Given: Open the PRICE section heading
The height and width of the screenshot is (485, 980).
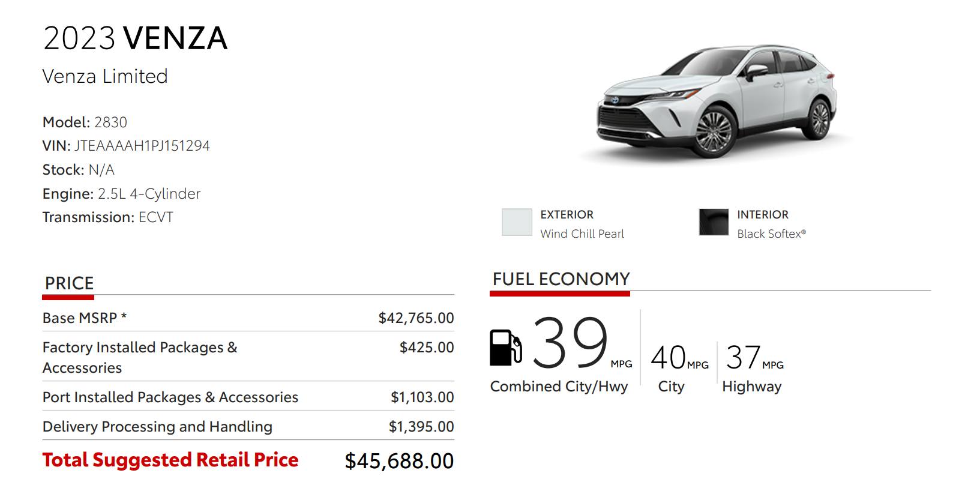Looking at the screenshot, I should (x=69, y=283).
